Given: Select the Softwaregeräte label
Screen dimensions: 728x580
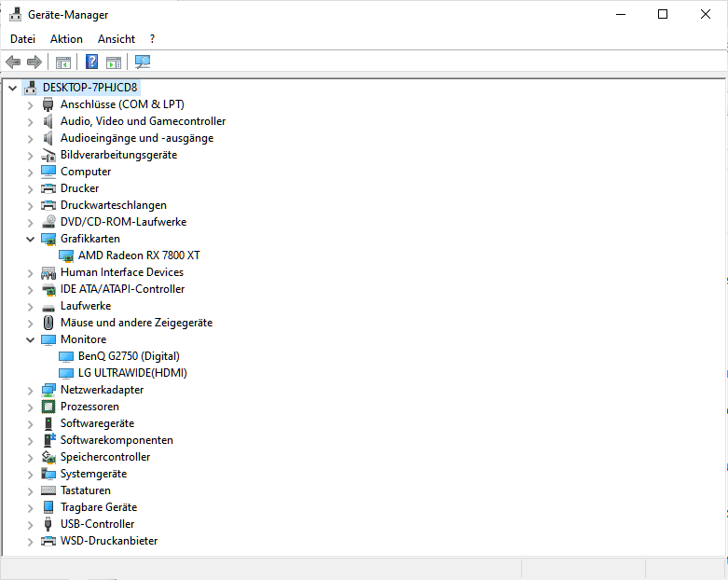Looking at the screenshot, I should pos(98,423).
